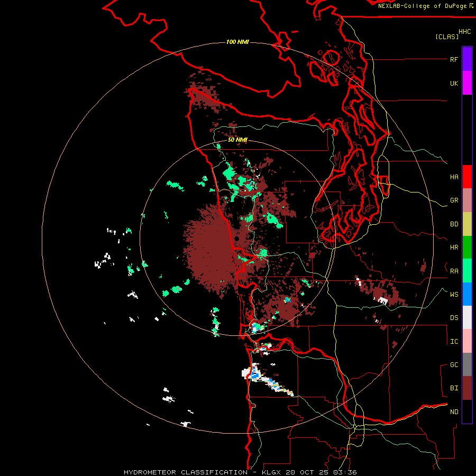Click the [CLAS] units label
Viewport: 476px width, 476px height.
pos(447,36)
